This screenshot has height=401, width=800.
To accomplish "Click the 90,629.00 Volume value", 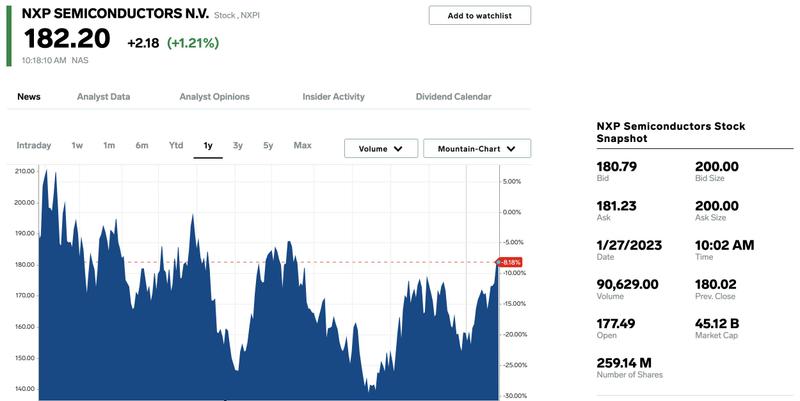I will 628,284.
